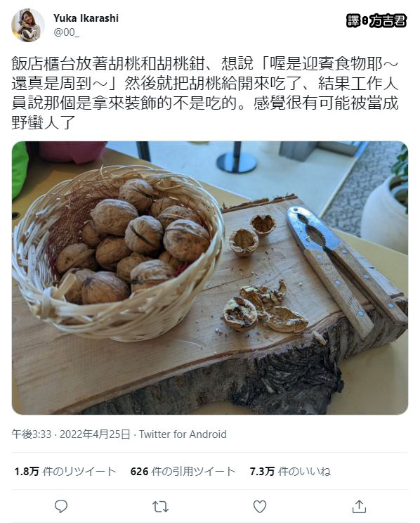
Task: Click the date 2022年4月25日
Action: tap(95, 434)
